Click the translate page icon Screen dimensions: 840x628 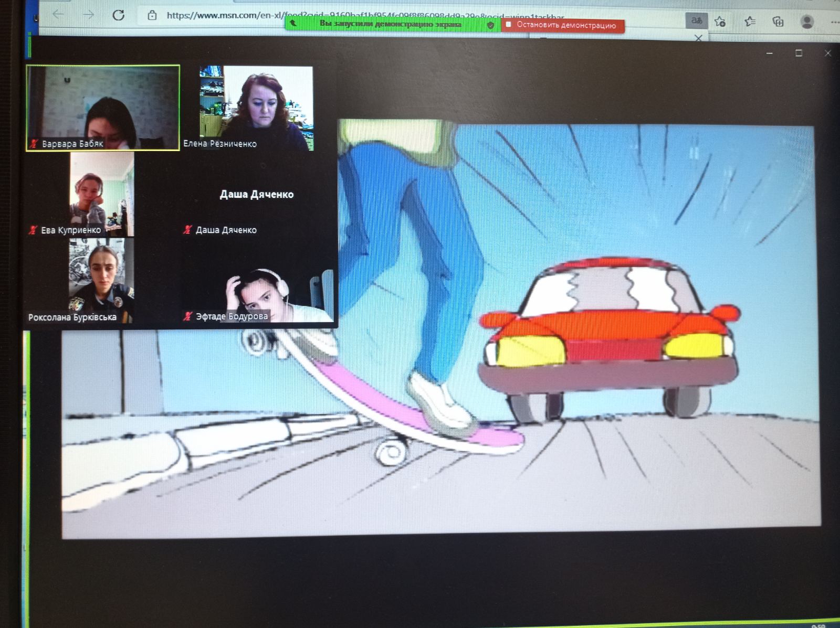click(697, 21)
